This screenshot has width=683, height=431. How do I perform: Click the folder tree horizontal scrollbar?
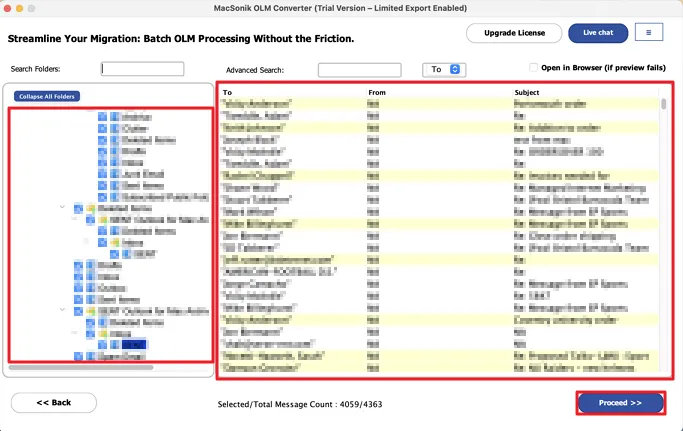pos(81,367)
